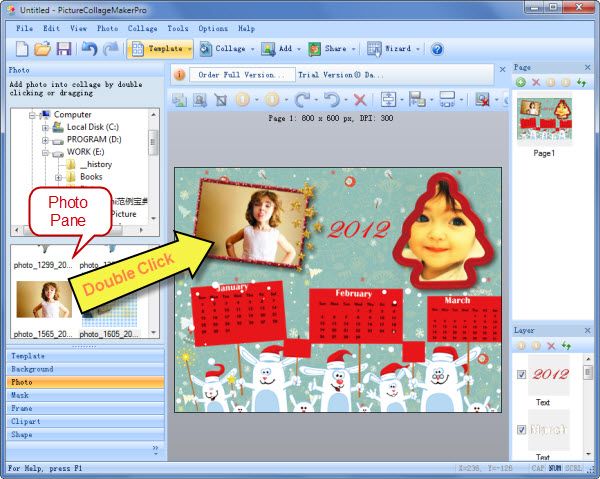Switch to the Mask sidebar panel

[85, 395]
